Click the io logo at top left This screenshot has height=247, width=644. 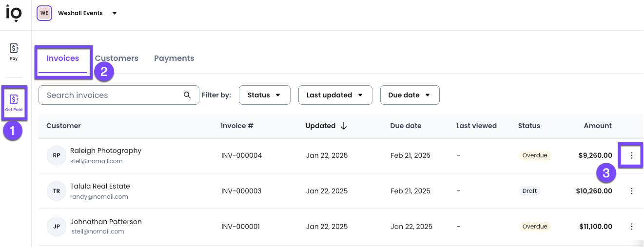14,13
